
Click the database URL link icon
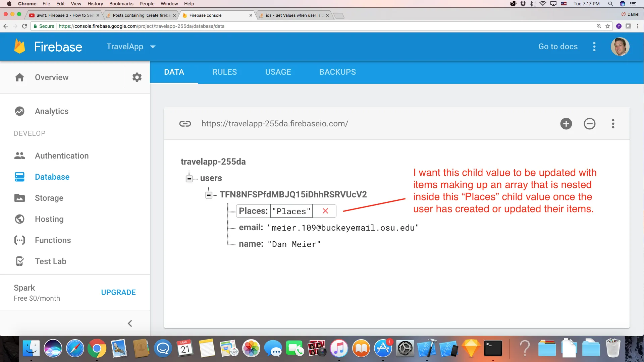(185, 124)
